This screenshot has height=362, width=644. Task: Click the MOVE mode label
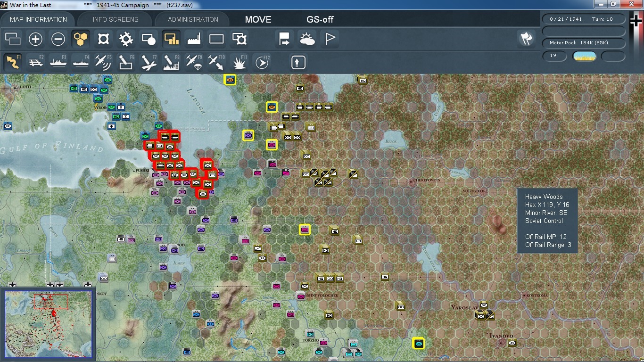pyautogui.click(x=258, y=19)
